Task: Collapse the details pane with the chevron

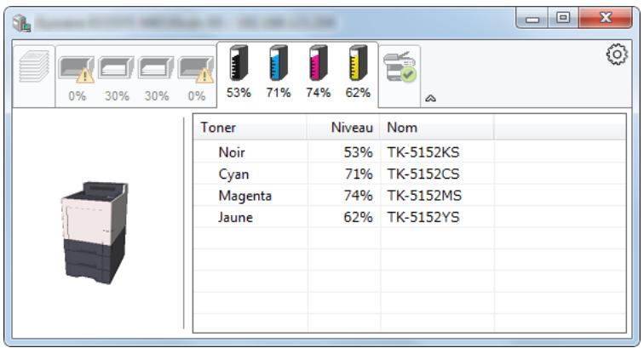Action: pyautogui.click(x=430, y=98)
